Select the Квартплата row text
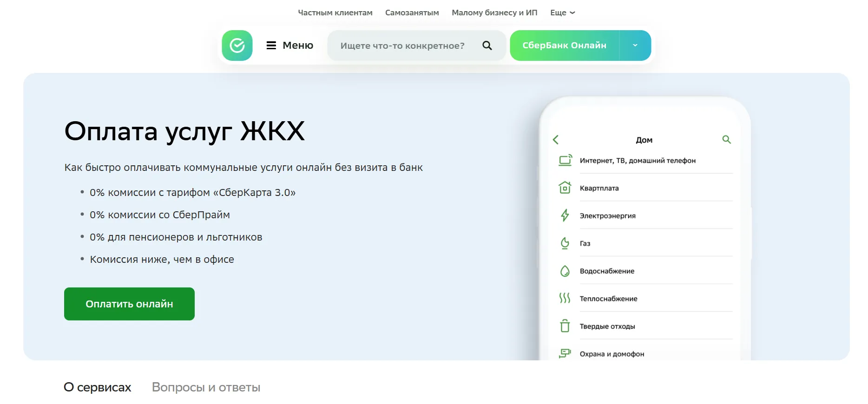Viewport: 868px width, 404px height. 599,188
